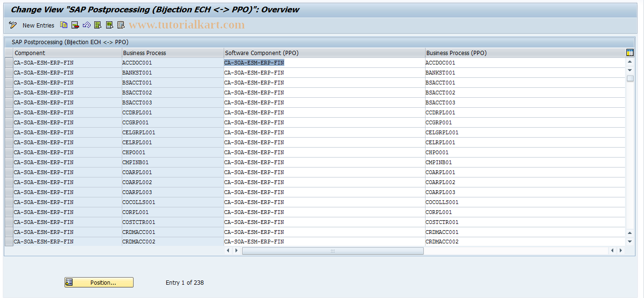Click the Position... button
644x298 pixels.
[x=99, y=282]
